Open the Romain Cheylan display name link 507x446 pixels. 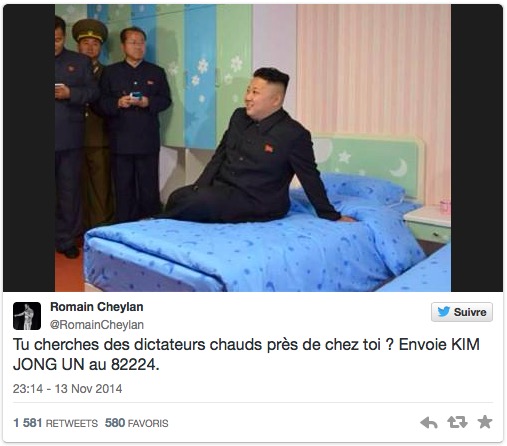point(97,307)
